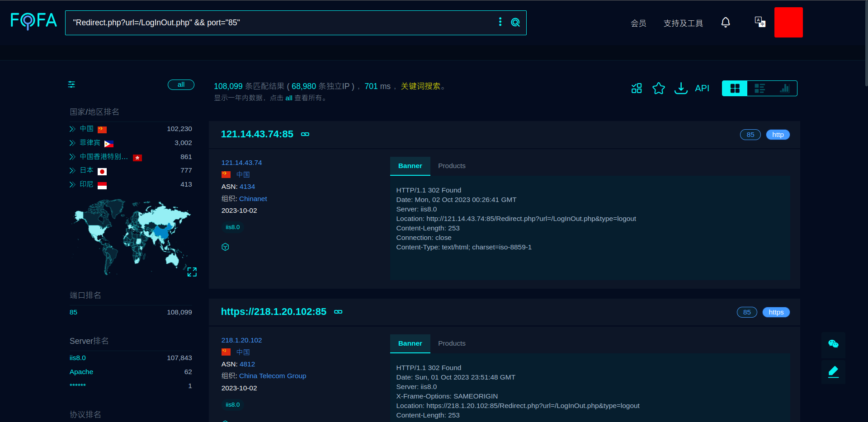Click the FOFA logo

pyautogui.click(x=34, y=21)
